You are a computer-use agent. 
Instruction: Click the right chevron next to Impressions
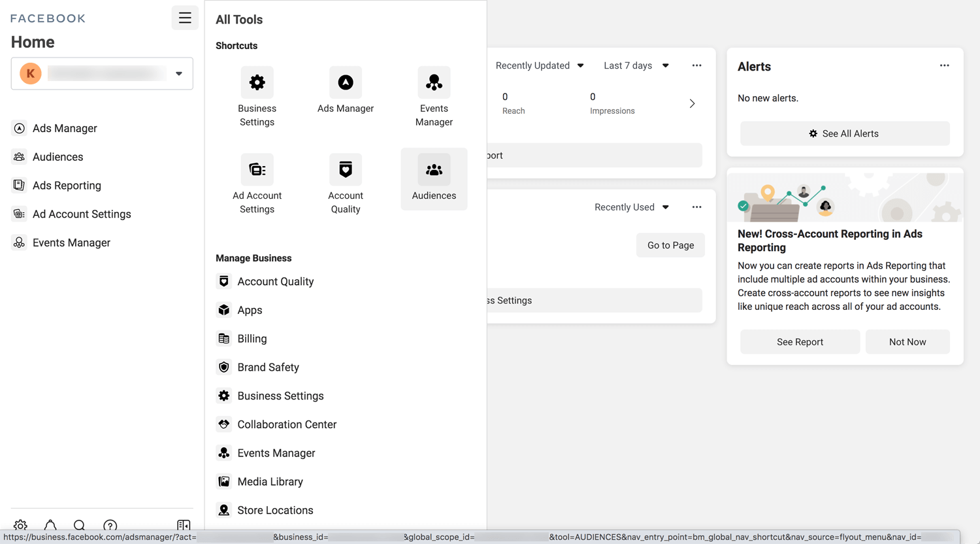click(693, 103)
